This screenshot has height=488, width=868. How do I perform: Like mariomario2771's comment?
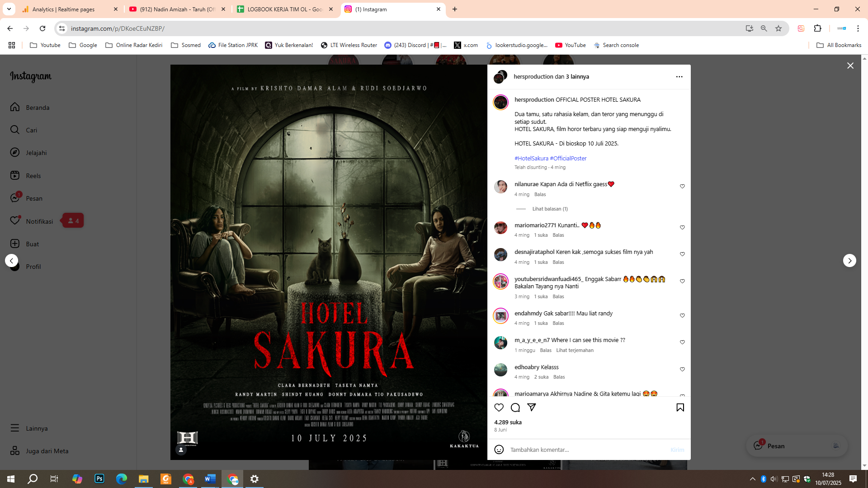682,227
